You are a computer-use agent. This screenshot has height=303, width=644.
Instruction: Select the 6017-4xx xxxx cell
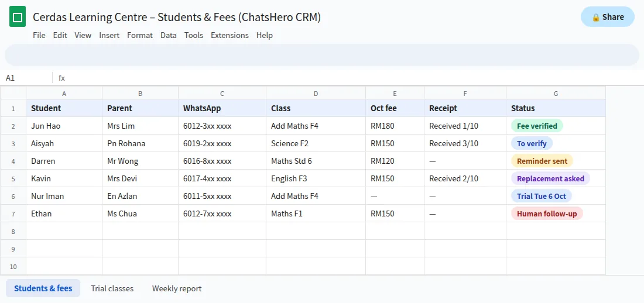click(x=222, y=178)
